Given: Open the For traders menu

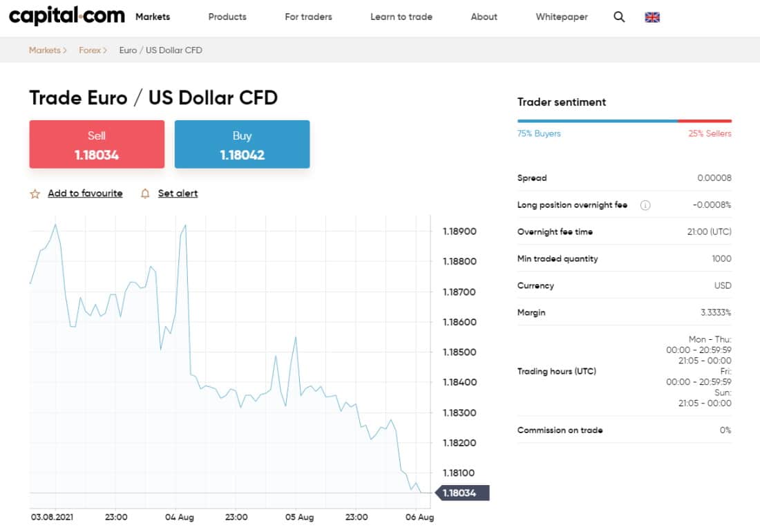Looking at the screenshot, I should (x=308, y=17).
